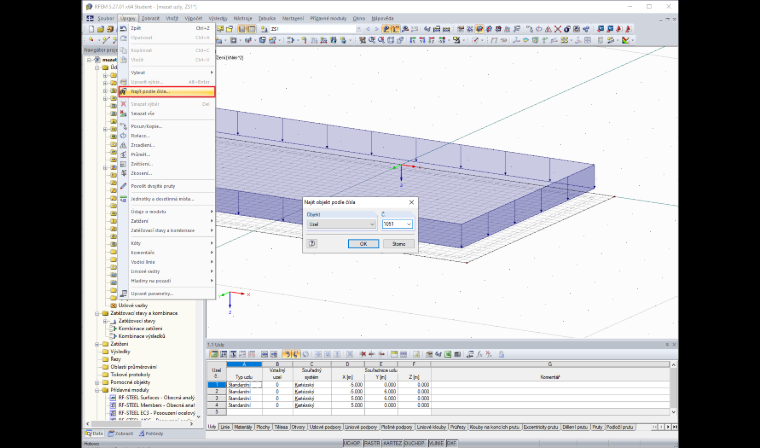Select Posun/kopie menu entry
760x448 pixels.
click(x=167, y=126)
